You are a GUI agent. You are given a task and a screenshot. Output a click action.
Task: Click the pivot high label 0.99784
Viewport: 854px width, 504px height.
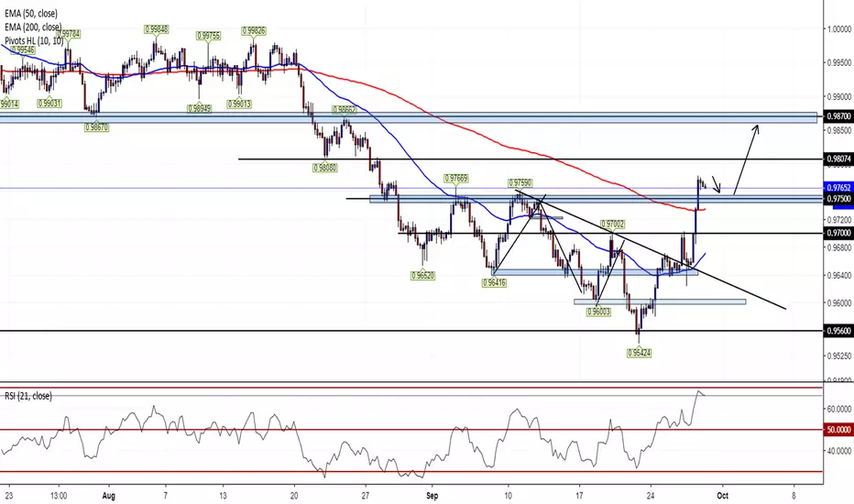pos(68,34)
